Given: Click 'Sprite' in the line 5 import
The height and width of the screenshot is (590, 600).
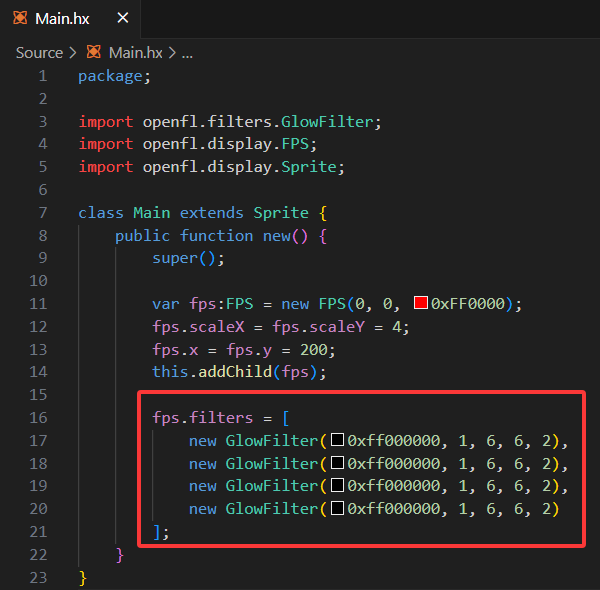Looking at the screenshot, I should [x=309, y=167].
